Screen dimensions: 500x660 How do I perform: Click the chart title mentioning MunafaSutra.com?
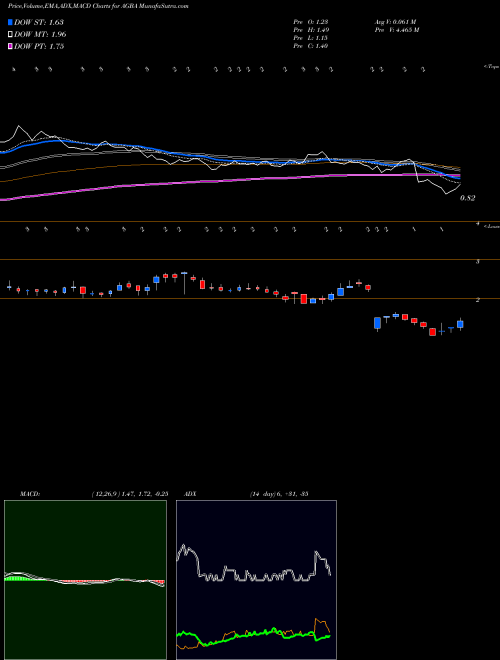point(98,6)
